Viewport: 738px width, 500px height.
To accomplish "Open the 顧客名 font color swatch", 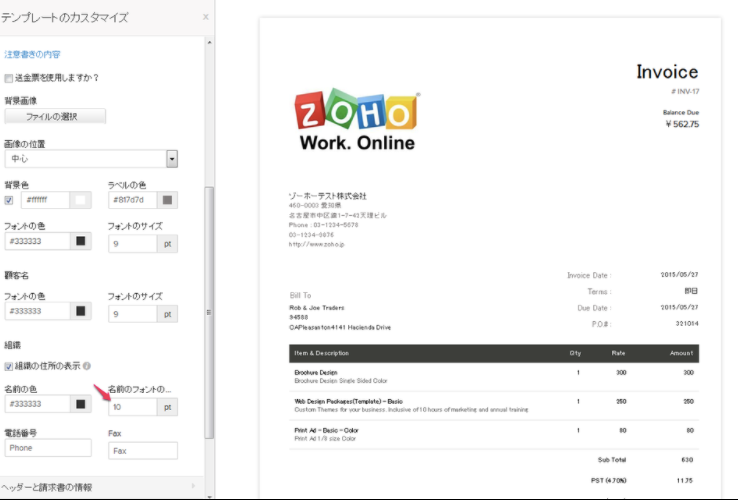I will [80, 311].
